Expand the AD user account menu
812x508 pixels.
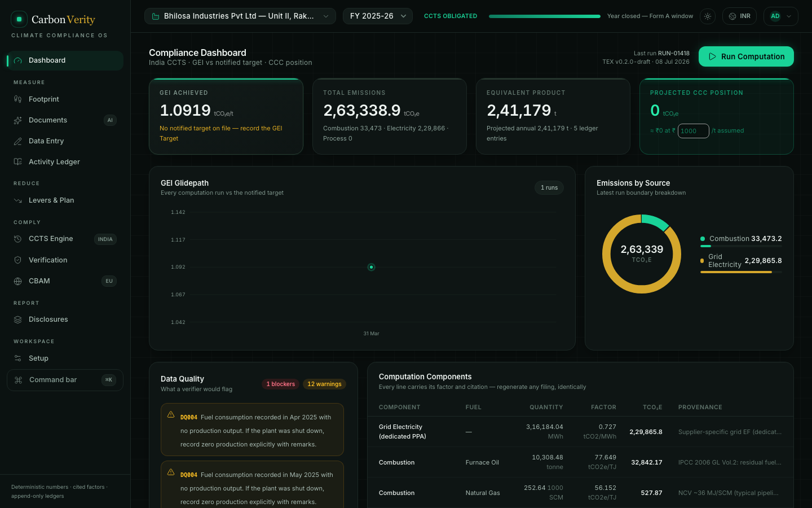781,16
